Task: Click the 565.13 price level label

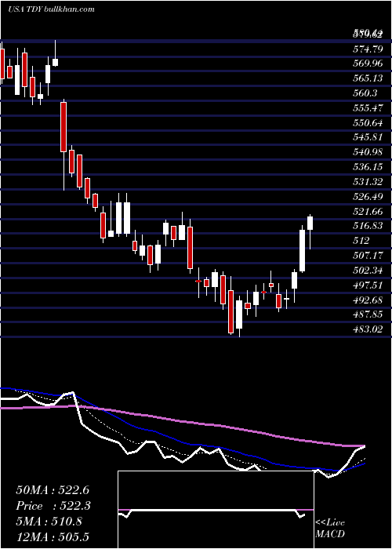Action: [367, 78]
